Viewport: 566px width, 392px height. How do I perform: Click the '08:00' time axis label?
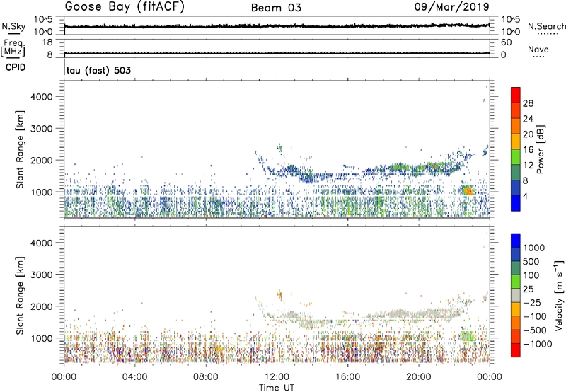(206, 377)
